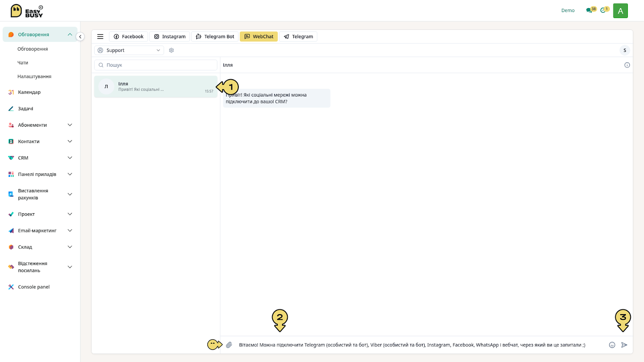Expand the CRM menu chevron
Image resolution: width=644 pixels, height=362 pixels.
[x=70, y=158]
